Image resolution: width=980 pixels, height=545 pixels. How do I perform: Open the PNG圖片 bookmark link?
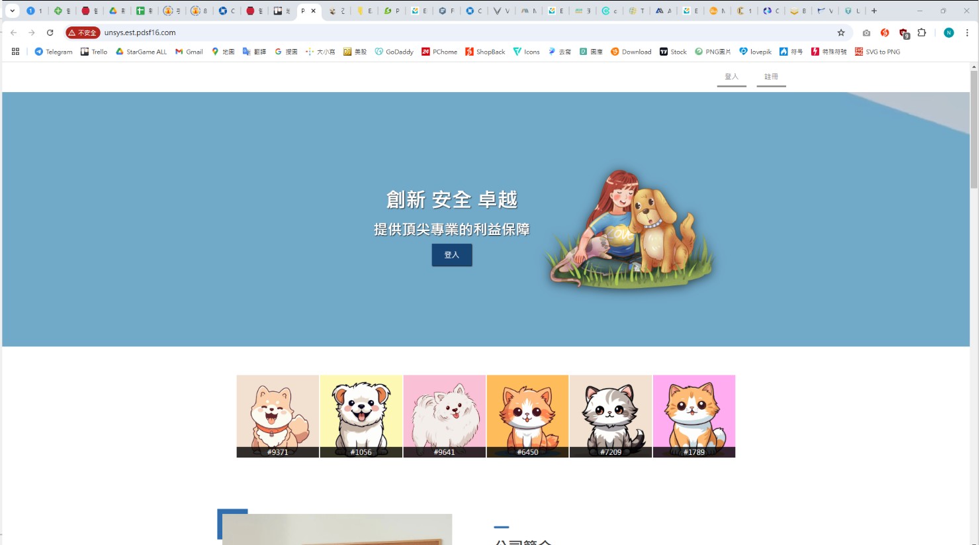(713, 52)
